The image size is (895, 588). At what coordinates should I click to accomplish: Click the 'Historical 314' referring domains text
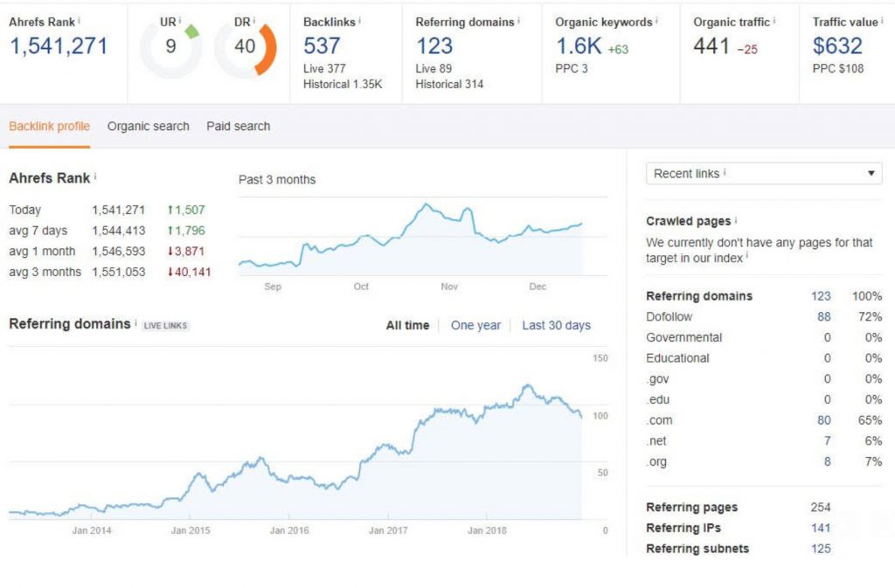click(x=449, y=85)
